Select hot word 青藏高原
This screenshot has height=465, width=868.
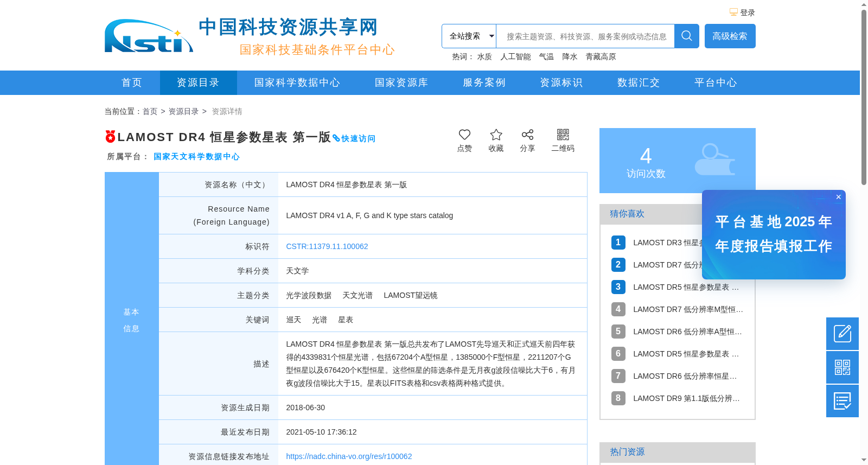[x=601, y=56]
